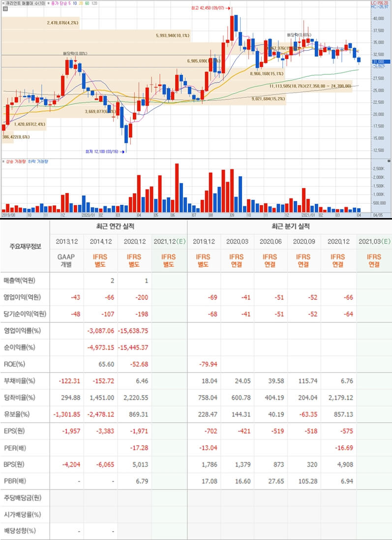This screenshot has height=540, width=392.
Task: Click the 하락 거래량 volume legend
Action: click(38, 161)
